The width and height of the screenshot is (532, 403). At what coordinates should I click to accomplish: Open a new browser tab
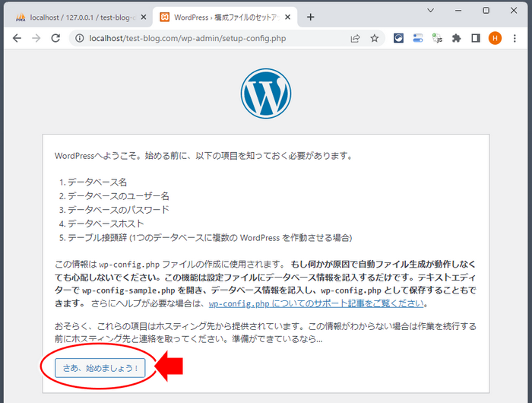click(x=310, y=17)
